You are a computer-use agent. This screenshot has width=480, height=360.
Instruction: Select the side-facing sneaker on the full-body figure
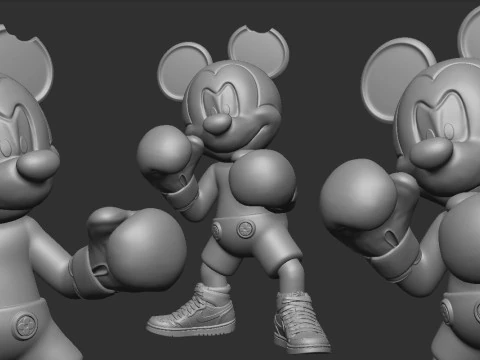(x=192, y=310)
